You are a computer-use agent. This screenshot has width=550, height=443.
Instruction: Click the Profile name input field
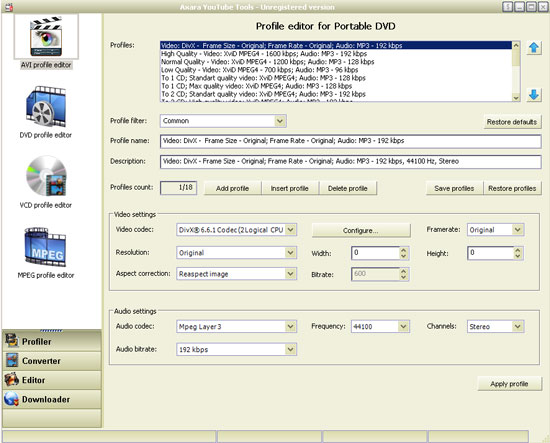350,141
